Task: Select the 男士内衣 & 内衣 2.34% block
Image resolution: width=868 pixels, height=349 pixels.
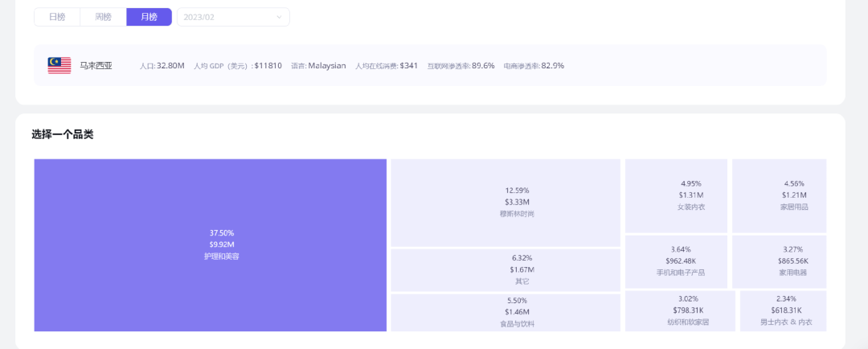Action: [784, 310]
